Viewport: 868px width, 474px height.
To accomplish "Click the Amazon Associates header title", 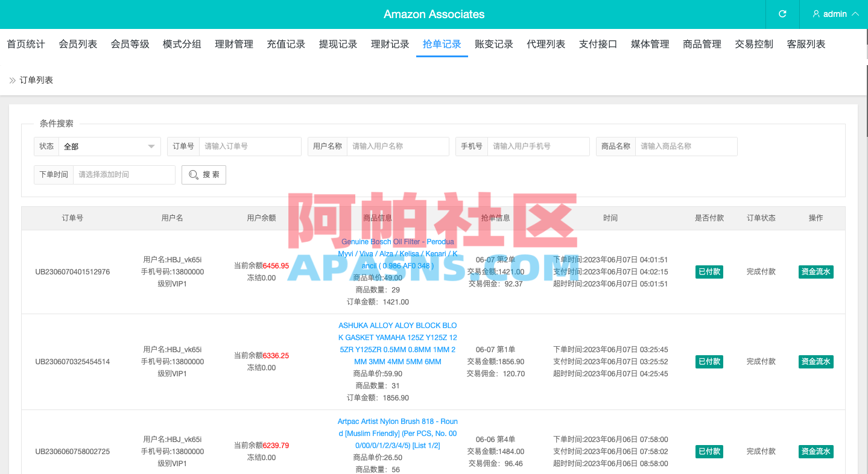I will click(434, 14).
